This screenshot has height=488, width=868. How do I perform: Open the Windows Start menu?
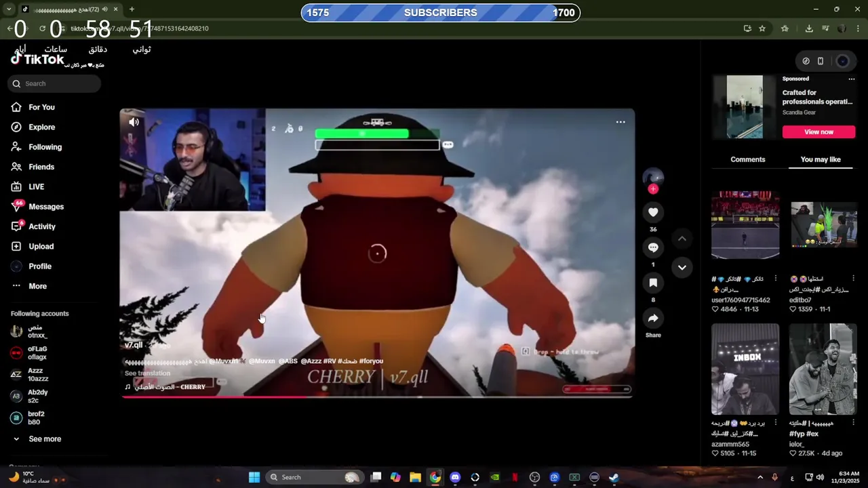tap(254, 477)
